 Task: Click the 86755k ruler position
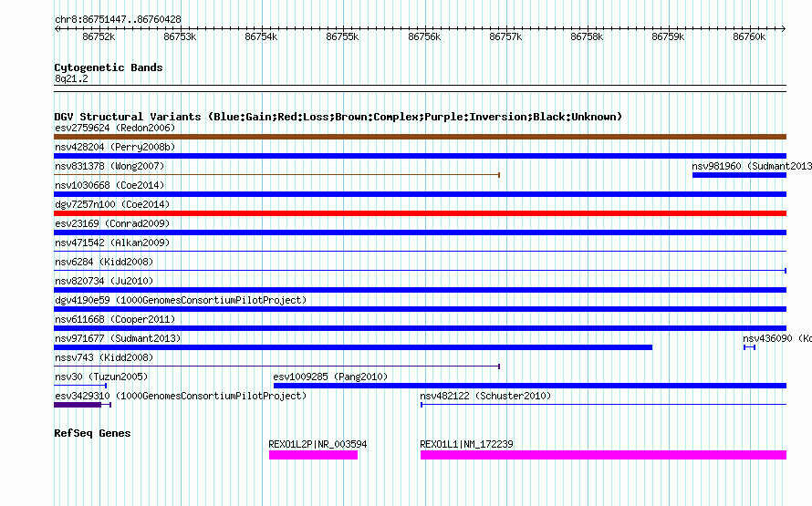pos(342,36)
